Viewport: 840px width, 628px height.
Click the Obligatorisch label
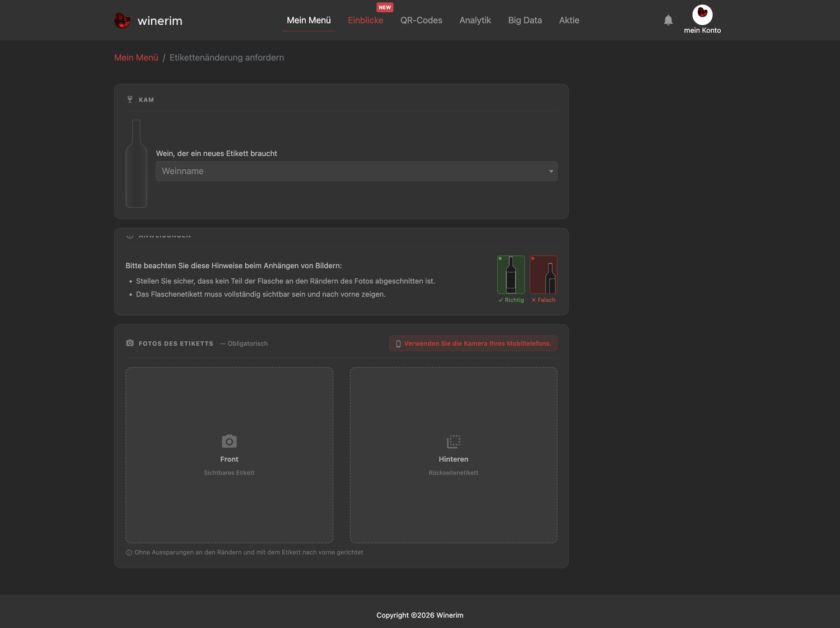[x=244, y=343]
